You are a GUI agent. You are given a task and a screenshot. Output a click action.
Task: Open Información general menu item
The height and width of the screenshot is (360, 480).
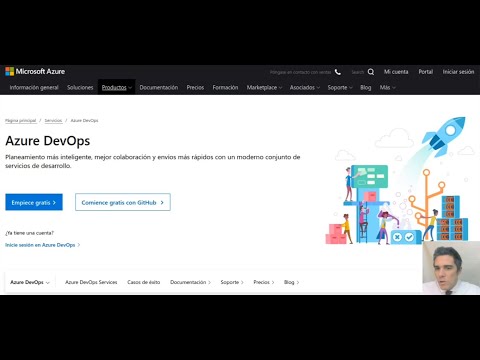click(34, 87)
